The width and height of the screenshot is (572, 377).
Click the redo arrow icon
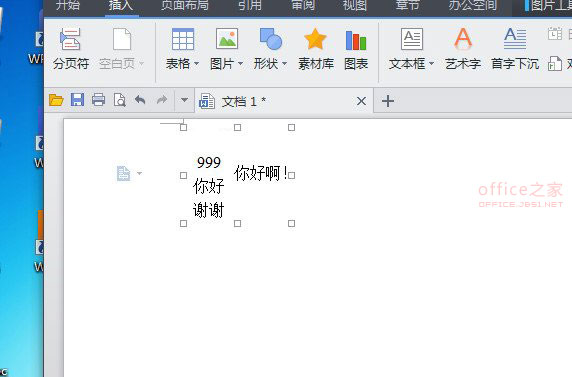[x=162, y=99]
